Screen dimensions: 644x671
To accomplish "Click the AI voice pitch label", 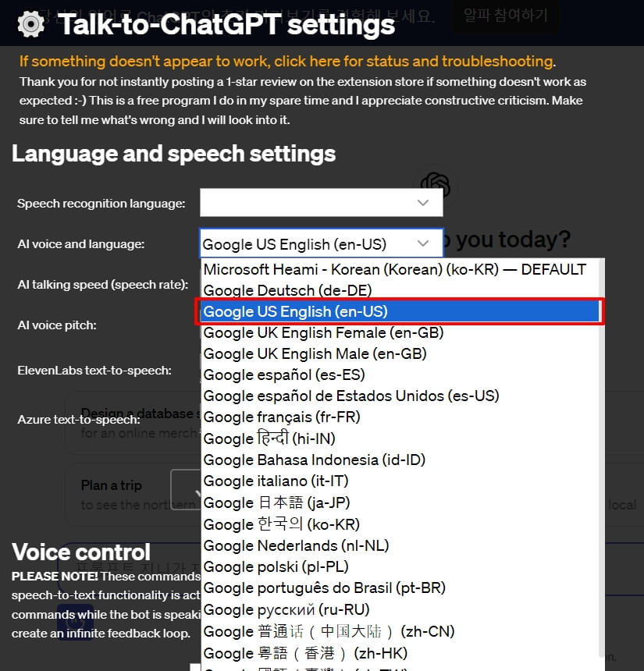I will (x=57, y=325).
